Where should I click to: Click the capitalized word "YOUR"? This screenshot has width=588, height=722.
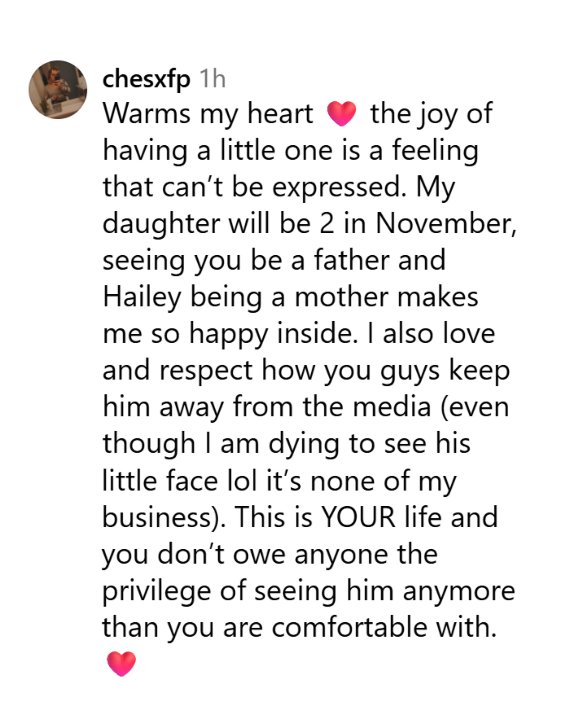(358, 517)
